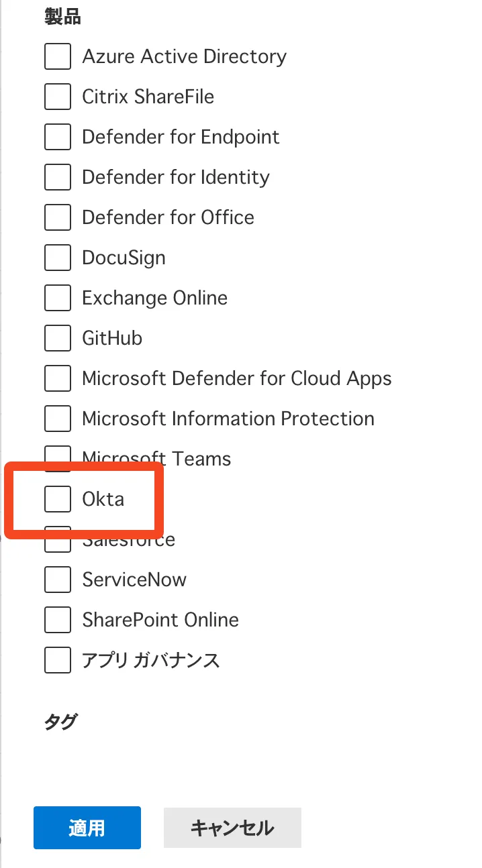Screen dimensions: 482x868
Task: Check the ServiceNow product checkbox
Action: click(x=58, y=580)
